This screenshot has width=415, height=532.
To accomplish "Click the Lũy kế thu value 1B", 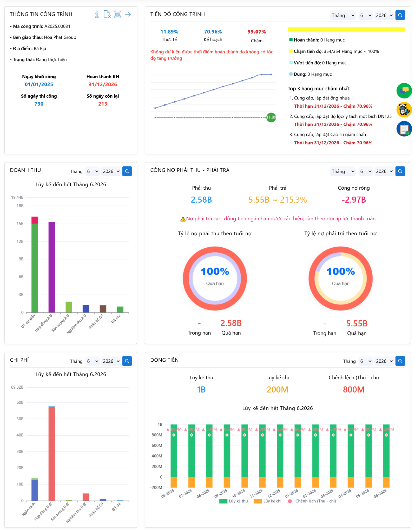I will click(x=201, y=390).
